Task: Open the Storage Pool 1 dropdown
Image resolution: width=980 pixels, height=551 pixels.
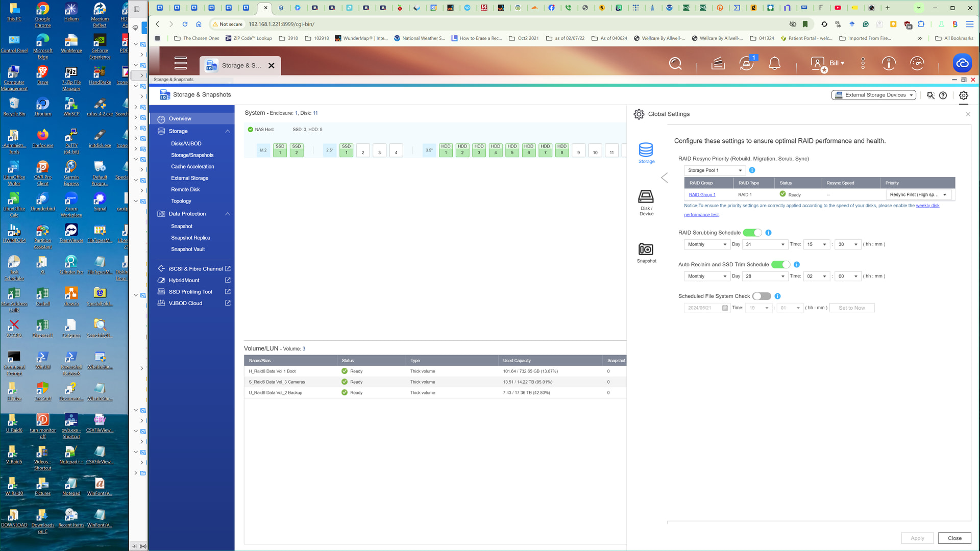Action: (x=715, y=170)
